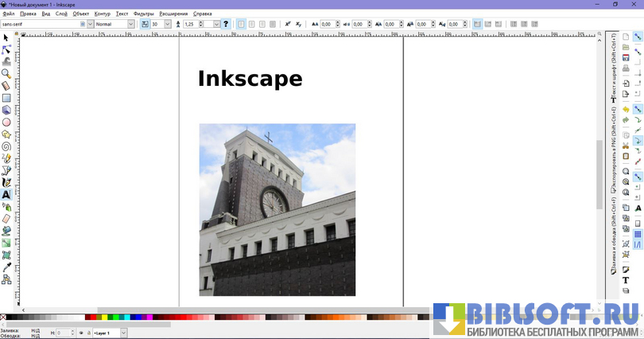Open the Расширения menu
This screenshot has height=339, width=644.
pyautogui.click(x=173, y=14)
